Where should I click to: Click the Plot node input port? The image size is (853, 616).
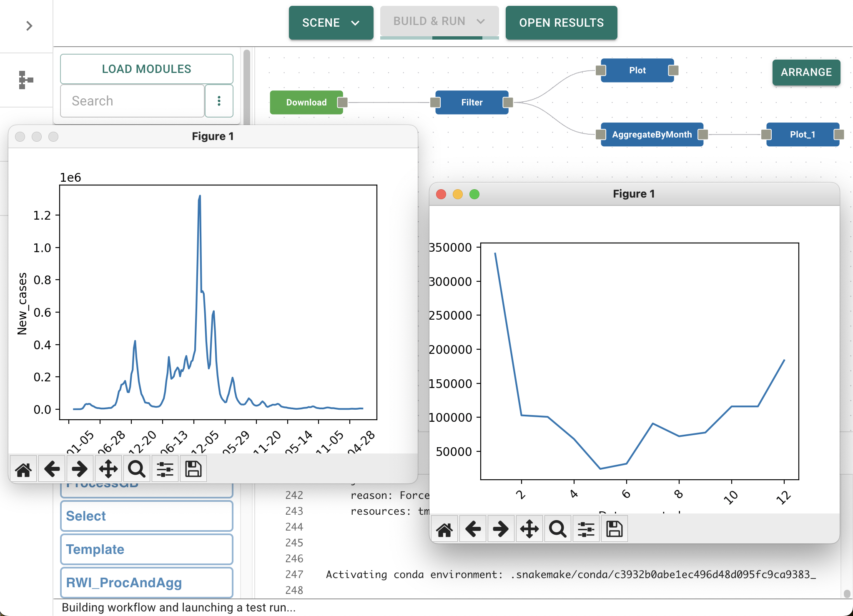(x=601, y=70)
